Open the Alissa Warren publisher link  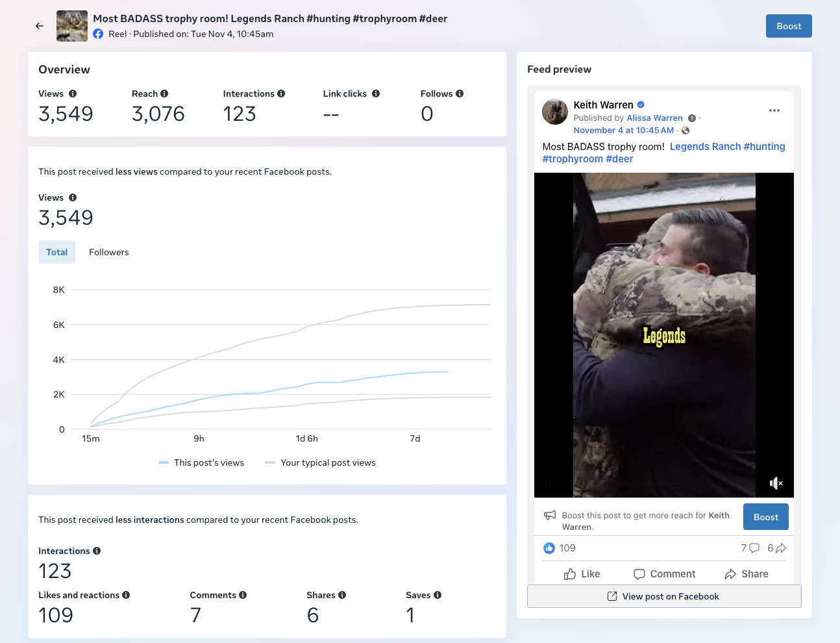(654, 118)
